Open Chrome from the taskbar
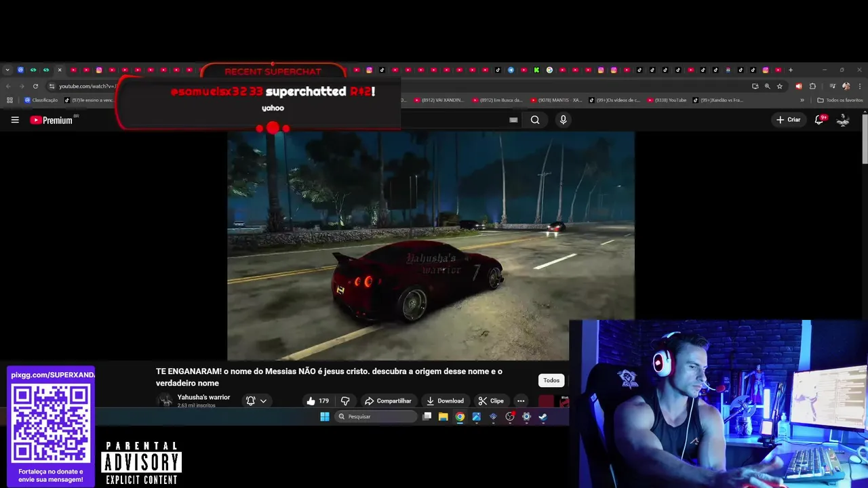Viewport: 868px width, 488px height. pos(460,417)
